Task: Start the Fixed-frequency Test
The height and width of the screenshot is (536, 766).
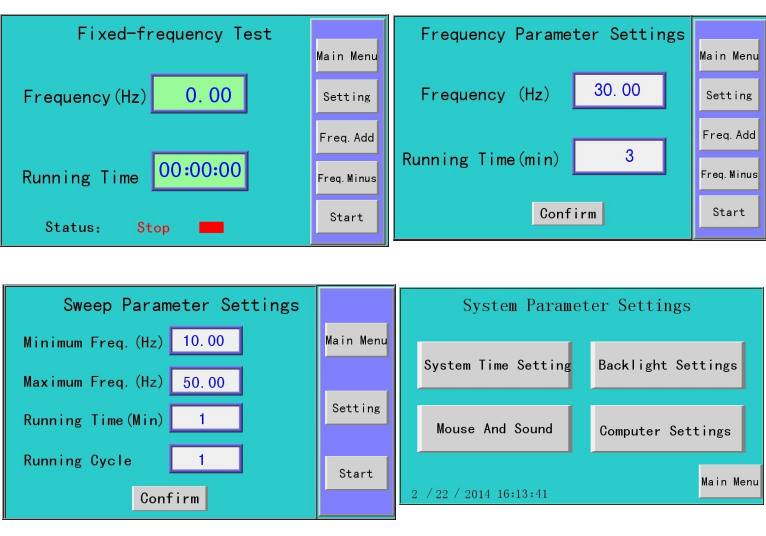Action: (x=347, y=217)
